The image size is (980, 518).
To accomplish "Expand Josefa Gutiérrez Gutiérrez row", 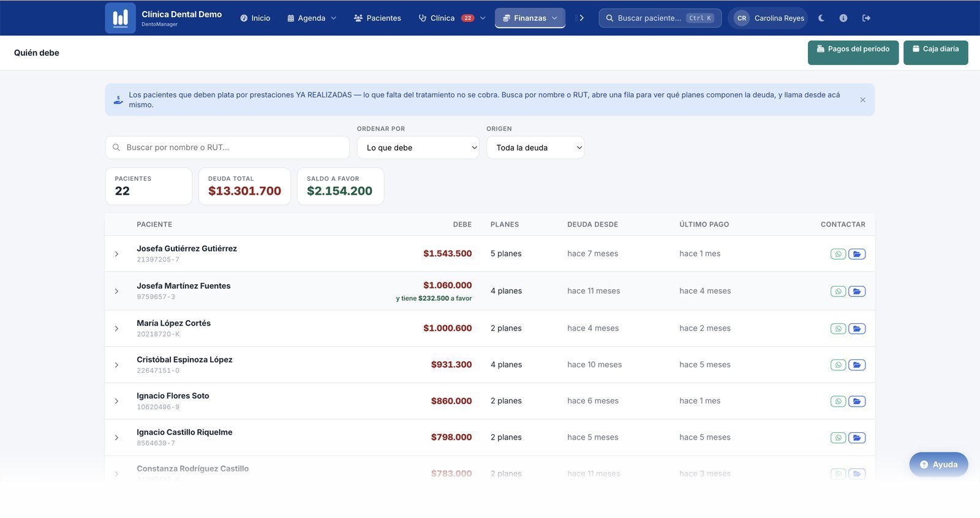I will point(116,254).
